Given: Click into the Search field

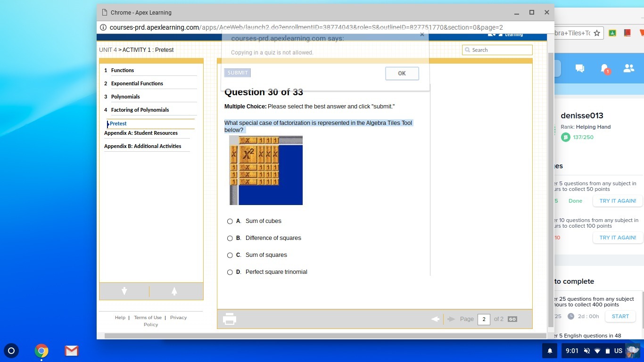Looking at the screenshot, I should 497,50.
